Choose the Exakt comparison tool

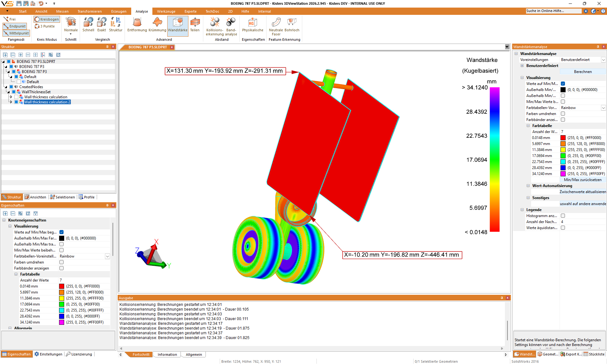tap(101, 25)
